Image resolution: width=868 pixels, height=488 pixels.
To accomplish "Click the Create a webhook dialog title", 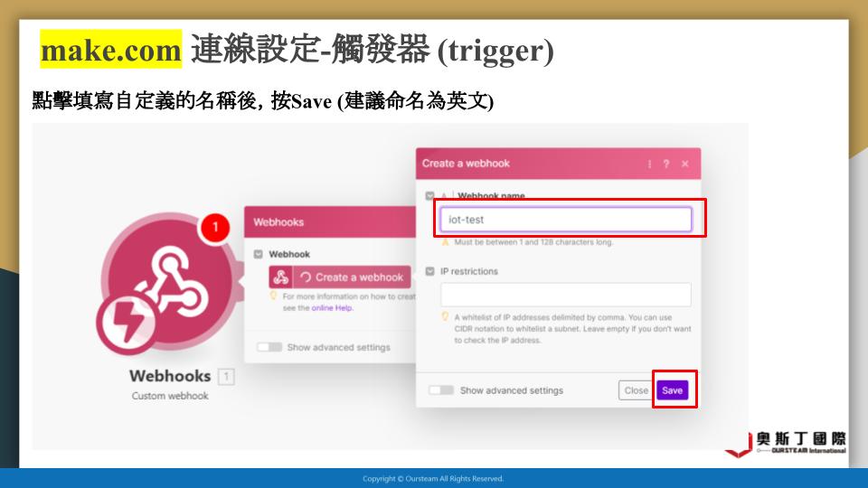I will [466, 164].
